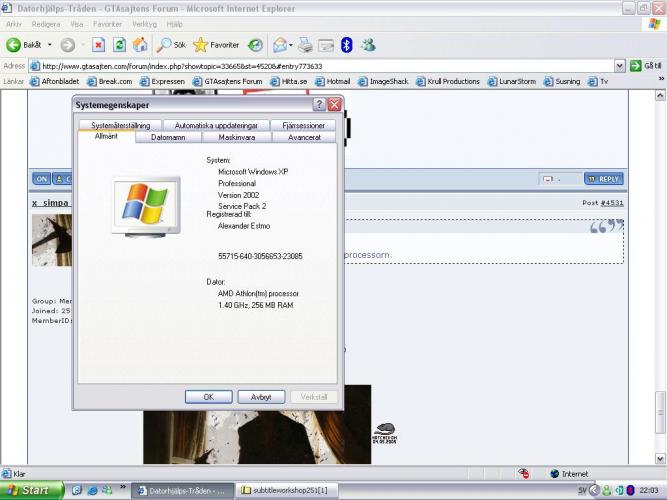Open the Break.com links bar shortcut
This screenshot has height=500, width=667.
pos(109,81)
